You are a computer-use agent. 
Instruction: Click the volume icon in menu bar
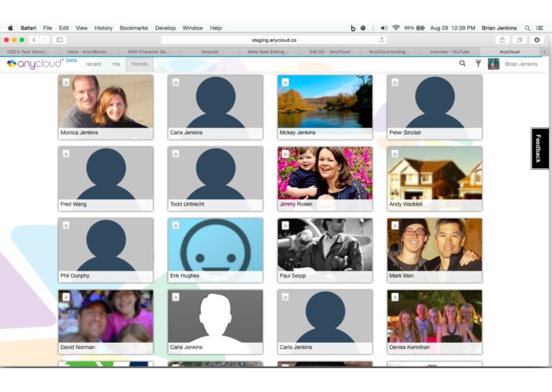coord(384,28)
